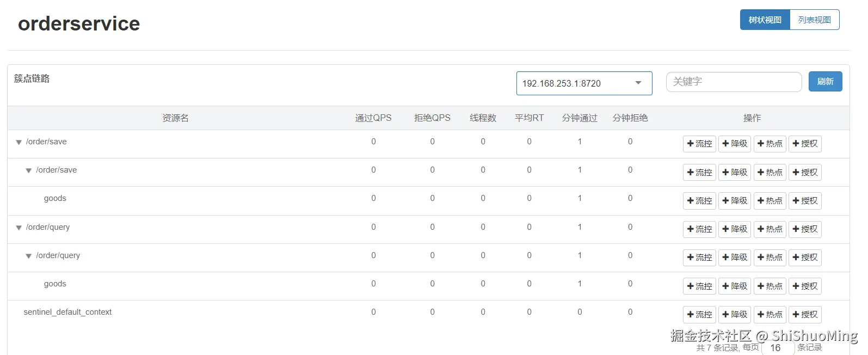Collapse the top-level /order/save tree node
Viewport: 868px width, 355px height.
coord(19,143)
